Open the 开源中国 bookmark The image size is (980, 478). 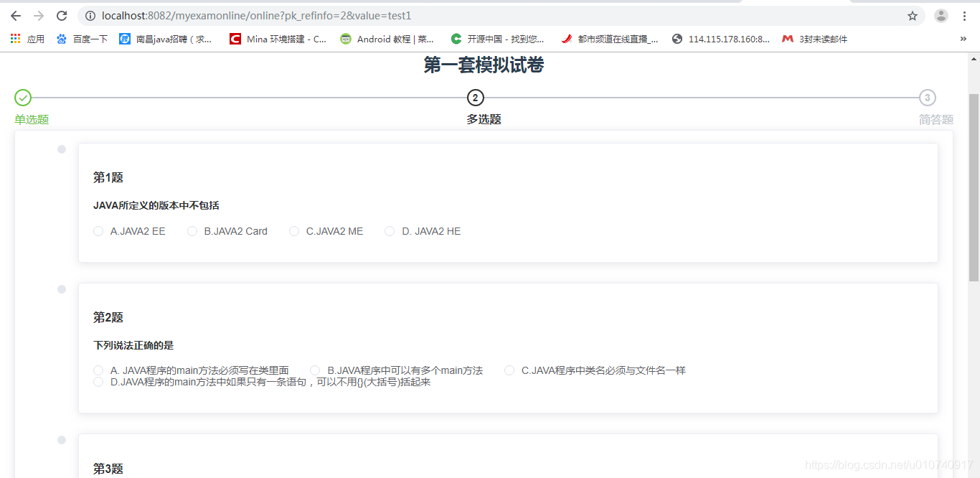pos(497,39)
